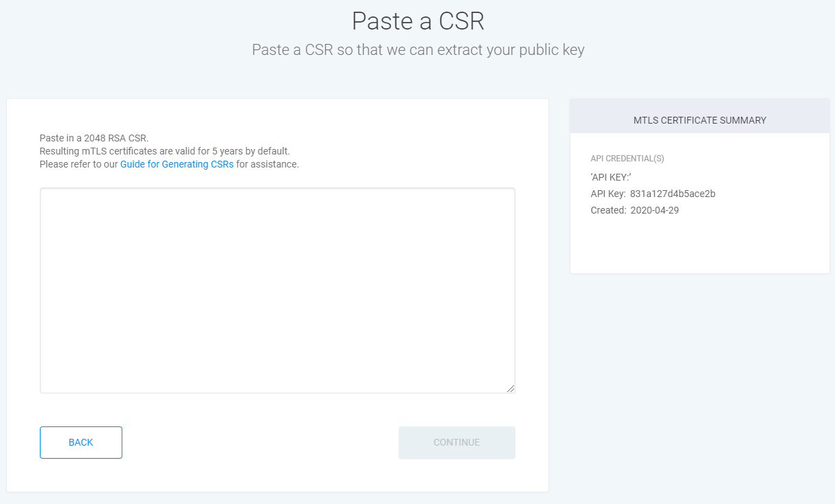Open the Guide for Generating CSRs link

click(x=177, y=164)
